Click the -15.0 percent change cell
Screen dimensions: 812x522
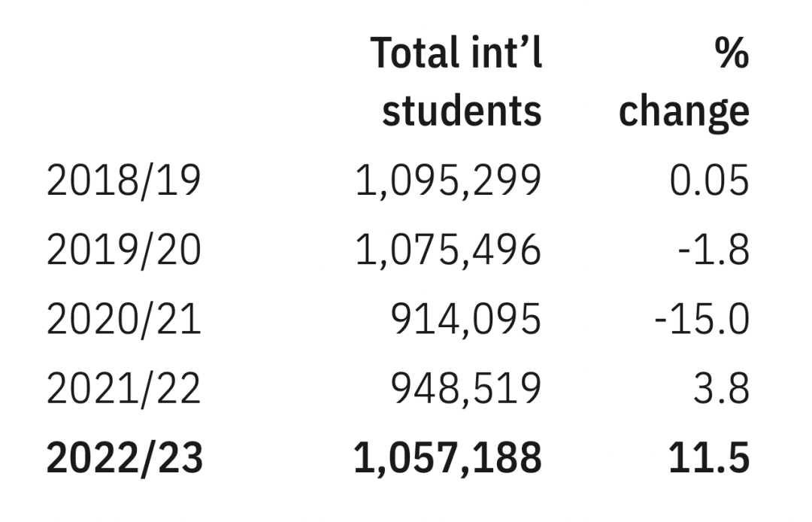701,319
